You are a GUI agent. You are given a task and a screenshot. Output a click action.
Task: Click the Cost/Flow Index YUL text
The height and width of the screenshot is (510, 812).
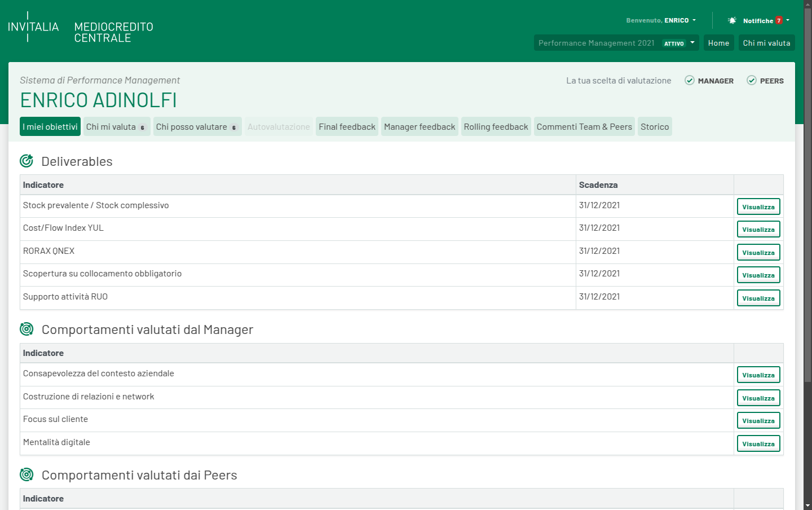[x=63, y=228]
